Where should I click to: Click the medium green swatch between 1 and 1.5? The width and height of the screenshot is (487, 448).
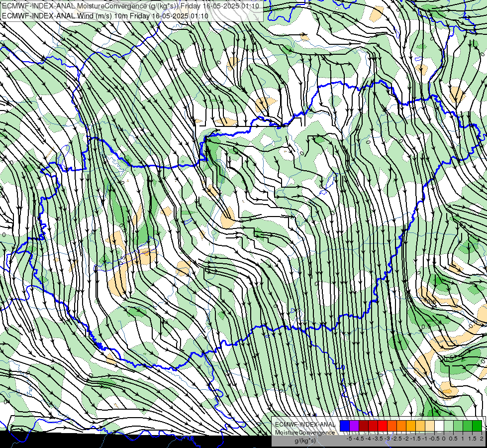(468, 426)
